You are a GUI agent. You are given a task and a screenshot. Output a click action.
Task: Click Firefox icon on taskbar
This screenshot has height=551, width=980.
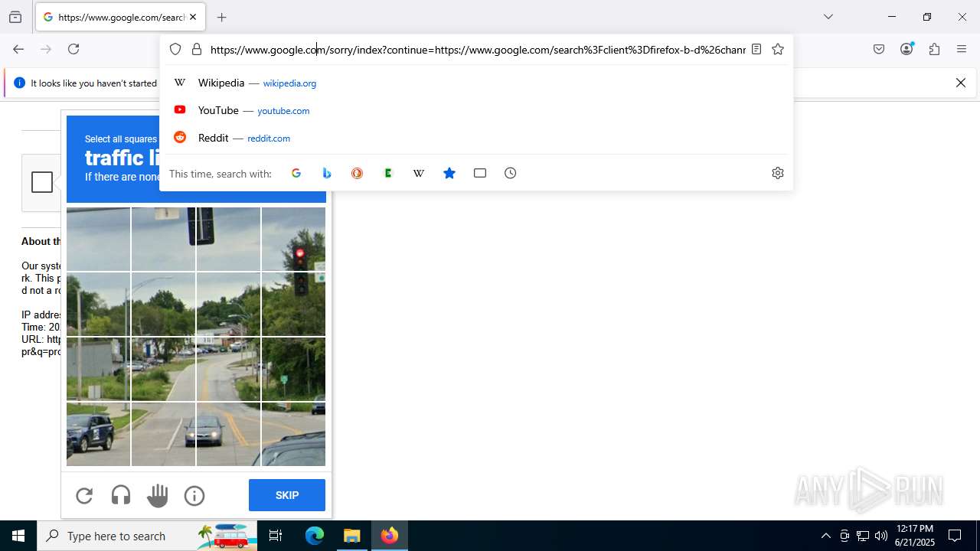(390, 536)
